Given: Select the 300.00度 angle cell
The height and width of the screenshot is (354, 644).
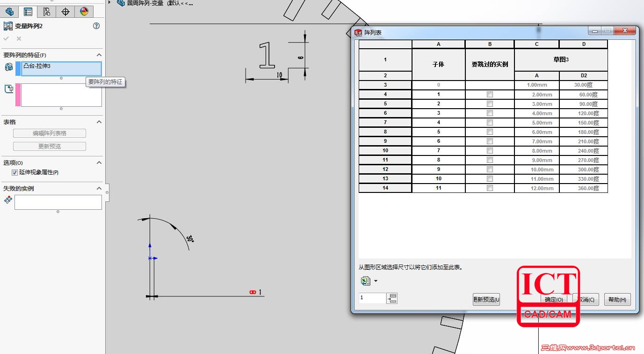Looking at the screenshot, I should pyautogui.click(x=584, y=170).
